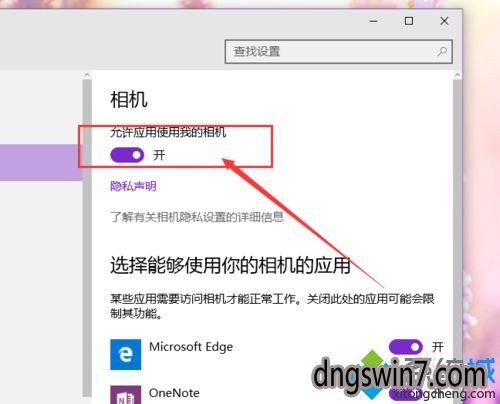The height and width of the screenshot is (404, 500).
Task: Click the 相机 page heading
Action: click(x=129, y=99)
